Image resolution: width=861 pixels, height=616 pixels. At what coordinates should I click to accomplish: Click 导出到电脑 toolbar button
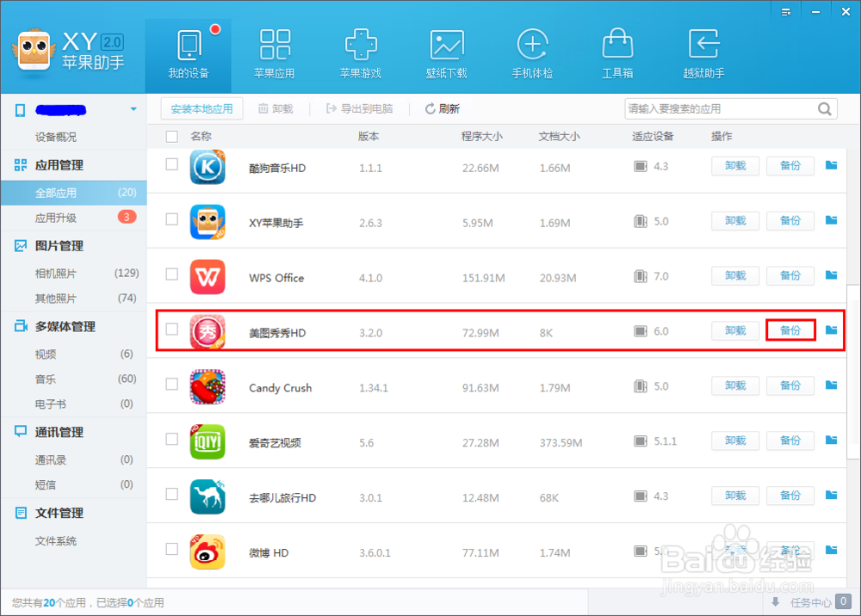(x=360, y=108)
